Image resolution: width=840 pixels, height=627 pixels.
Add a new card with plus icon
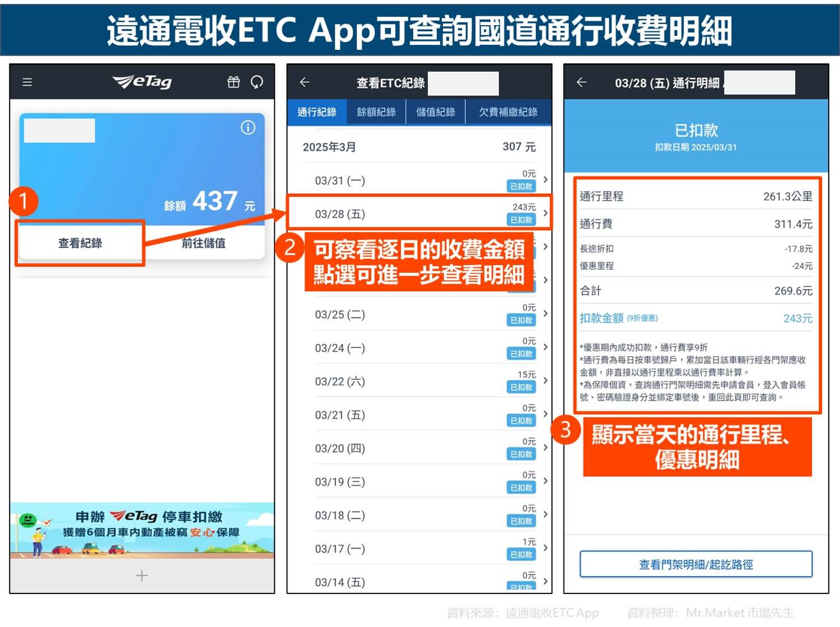click(142, 575)
